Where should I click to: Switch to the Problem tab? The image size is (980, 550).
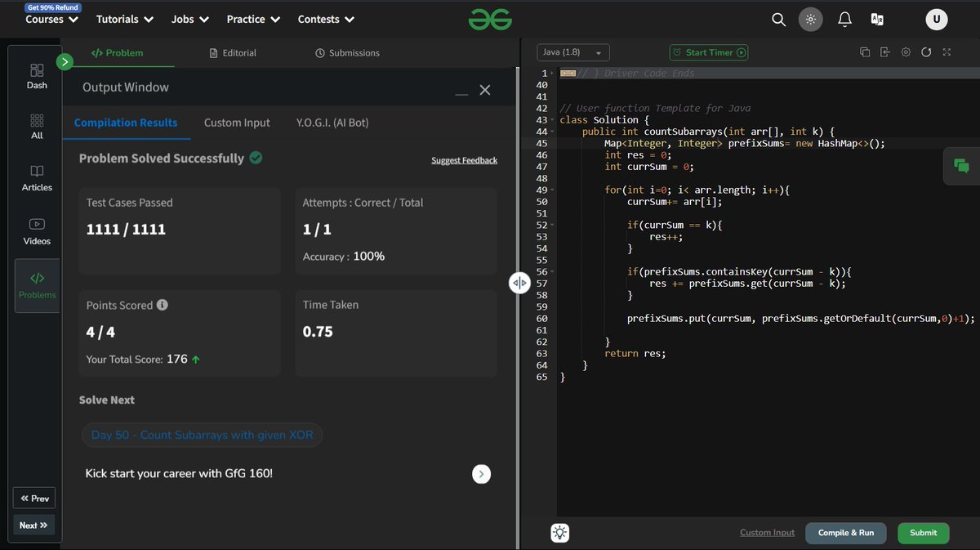tap(117, 52)
